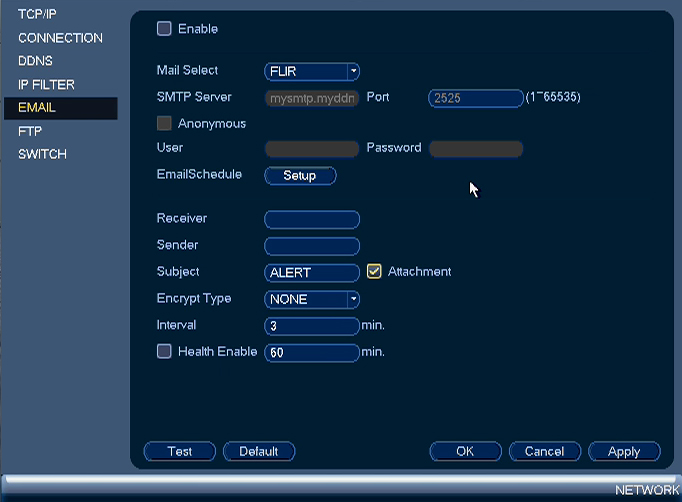Send a test email with Test button
Viewport: 682px width, 502px height.
point(180,452)
